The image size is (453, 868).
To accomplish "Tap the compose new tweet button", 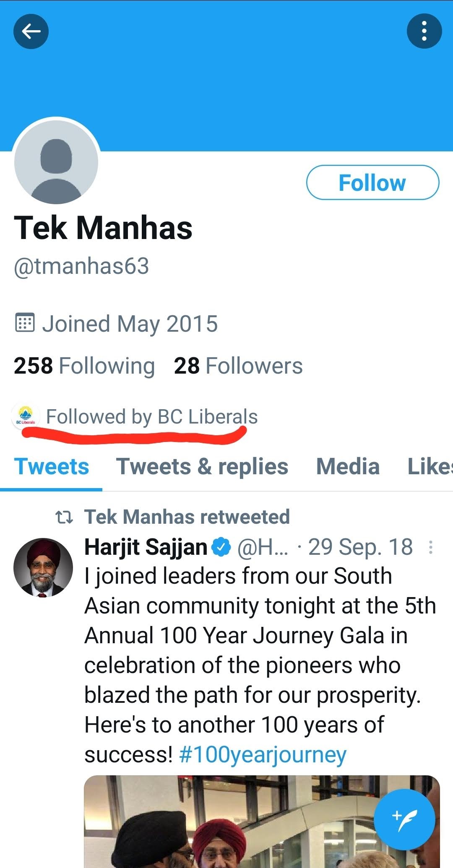I will click(404, 819).
